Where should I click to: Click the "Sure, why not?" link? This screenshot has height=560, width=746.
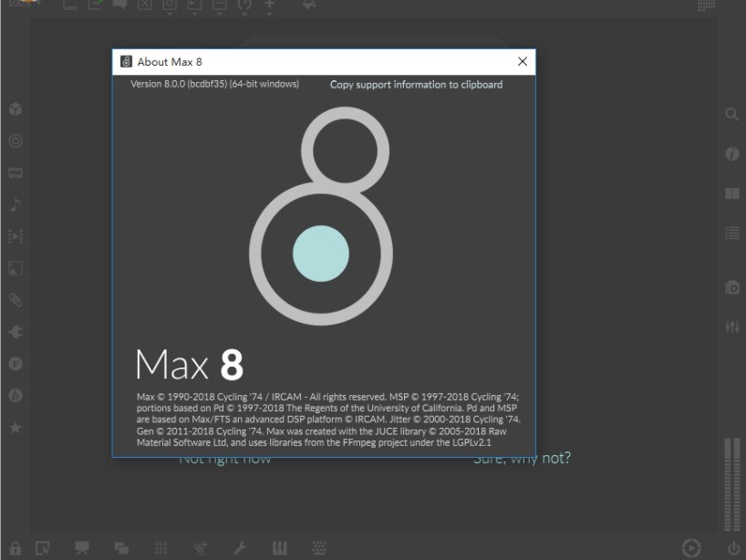click(x=522, y=459)
